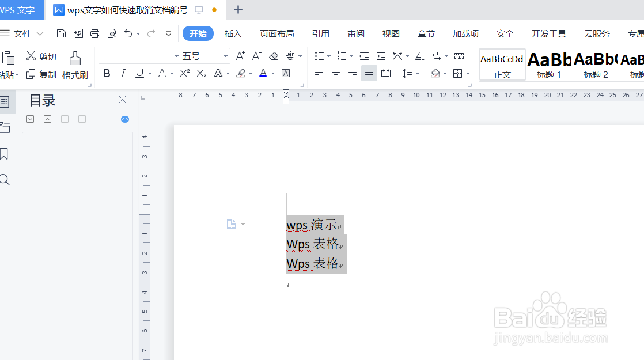Click the Cut (剪切) scissors button
644x360 pixels.
(41, 56)
